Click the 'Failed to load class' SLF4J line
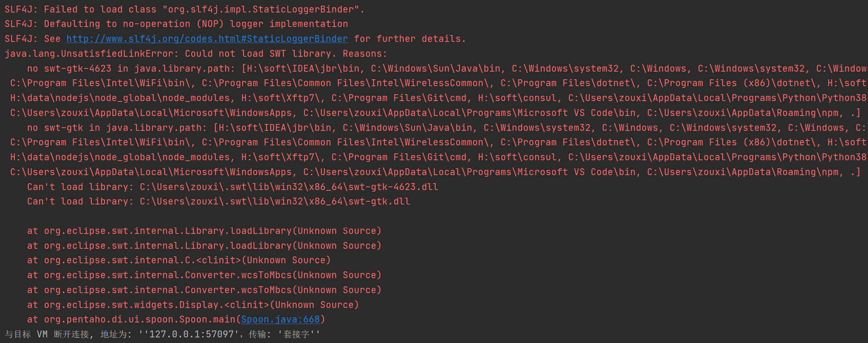The image size is (868, 343). 184,9
